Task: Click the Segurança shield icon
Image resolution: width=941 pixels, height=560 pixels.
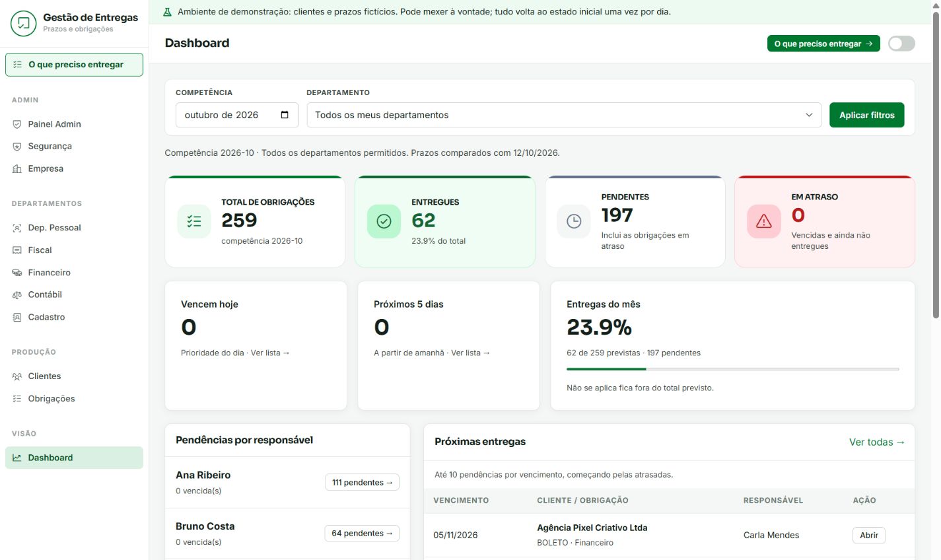Action: coord(17,147)
